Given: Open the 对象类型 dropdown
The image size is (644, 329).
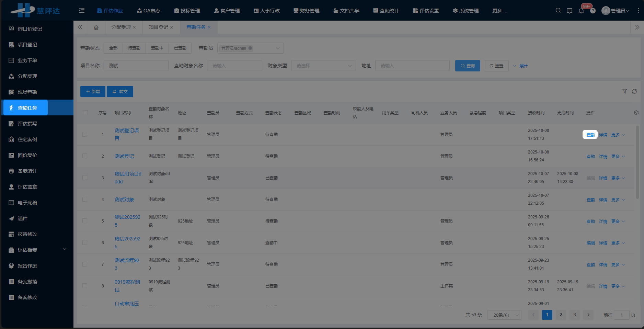Looking at the screenshot, I should point(323,66).
